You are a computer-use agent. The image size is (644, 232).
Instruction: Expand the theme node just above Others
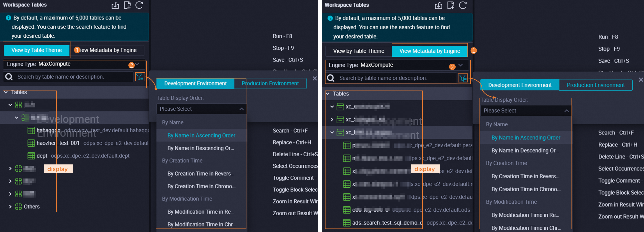tap(10, 194)
